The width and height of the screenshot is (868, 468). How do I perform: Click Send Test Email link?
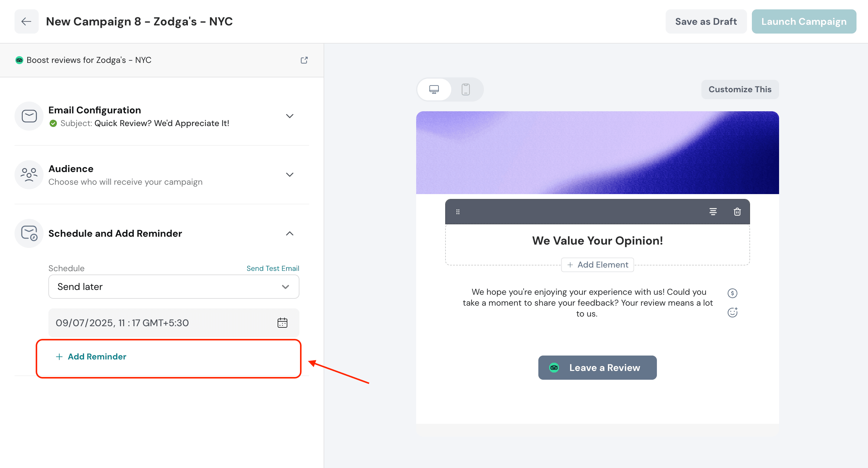(272, 268)
